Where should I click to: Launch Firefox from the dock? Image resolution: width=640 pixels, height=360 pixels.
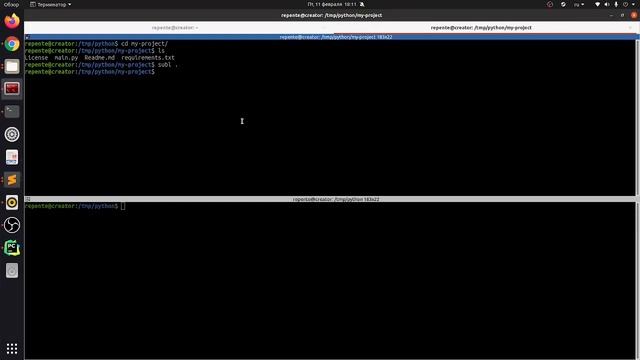coord(12,21)
